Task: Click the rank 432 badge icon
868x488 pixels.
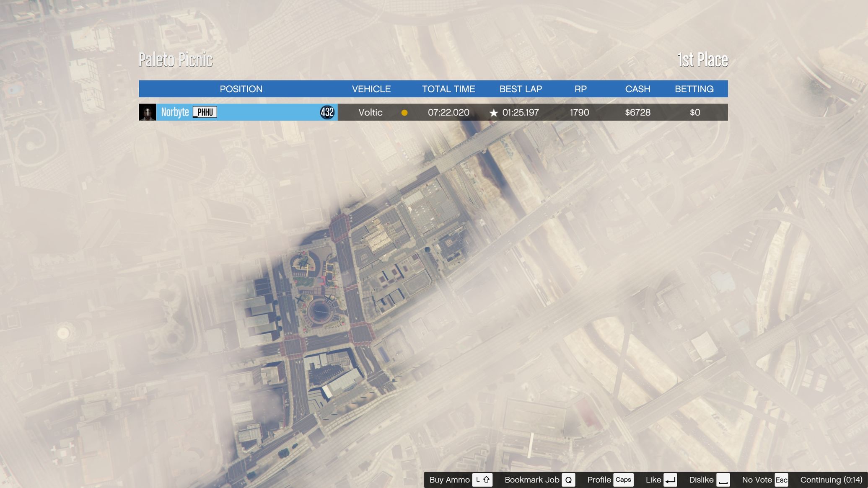Action: (x=327, y=112)
